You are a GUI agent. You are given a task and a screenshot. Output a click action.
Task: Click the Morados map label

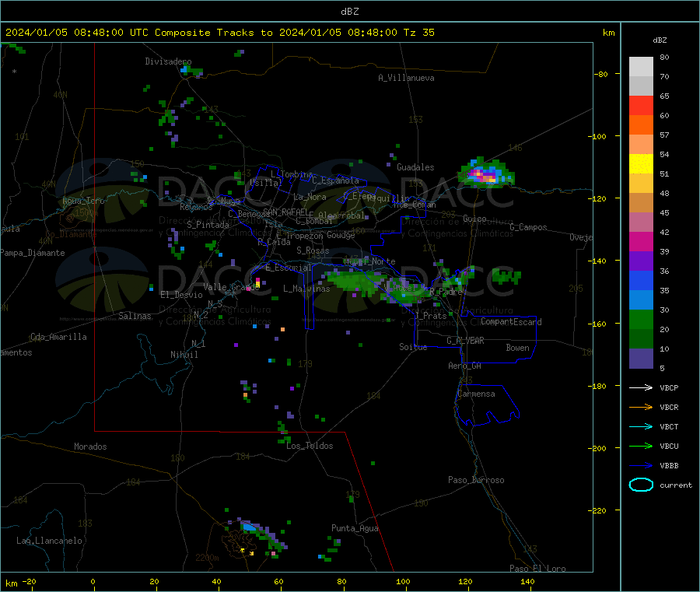coord(90,447)
